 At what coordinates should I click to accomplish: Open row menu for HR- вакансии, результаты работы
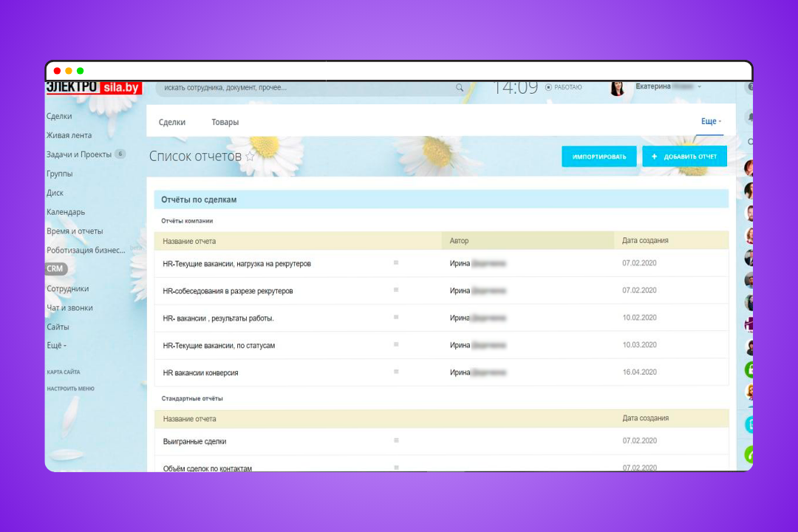coord(396,317)
